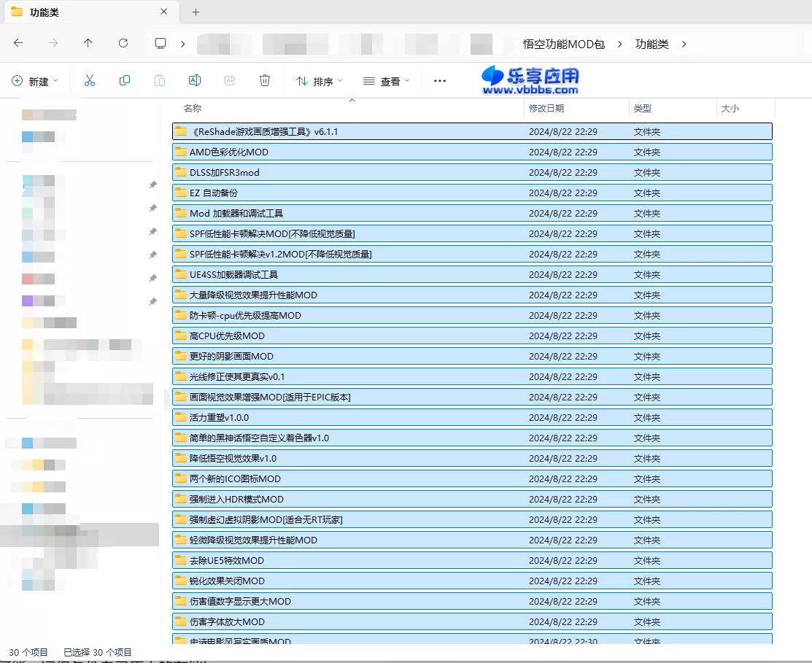
Task: Open the 查看 view dropdown
Action: point(386,81)
